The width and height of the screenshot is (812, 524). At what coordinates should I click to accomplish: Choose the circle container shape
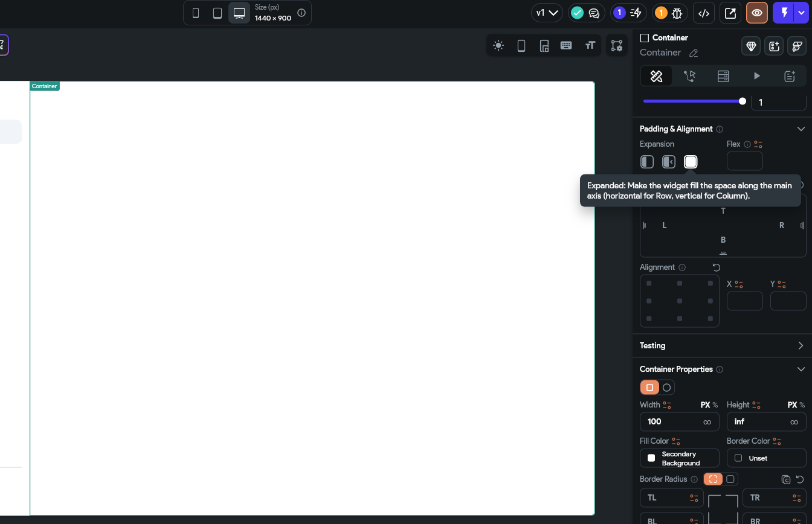pos(667,388)
